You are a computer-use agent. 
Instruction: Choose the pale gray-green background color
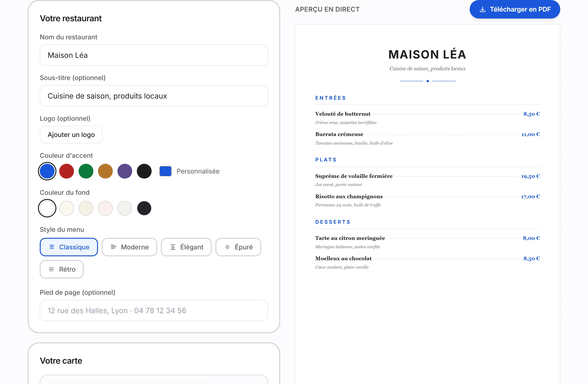pos(125,208)
